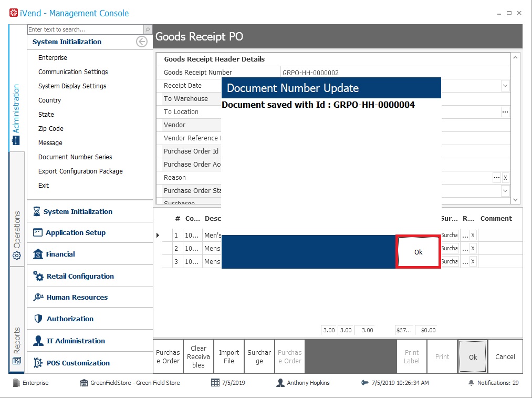The height and width of the screenshot is (398, 532).
Task: Click the Reports sidebar icon
Action: click(17, 361)
